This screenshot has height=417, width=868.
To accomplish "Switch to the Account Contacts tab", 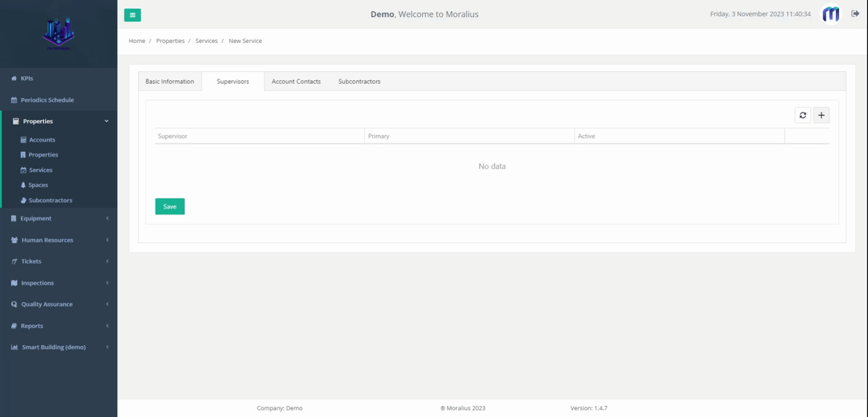I will pyautogui.click(x=296, y=82).
